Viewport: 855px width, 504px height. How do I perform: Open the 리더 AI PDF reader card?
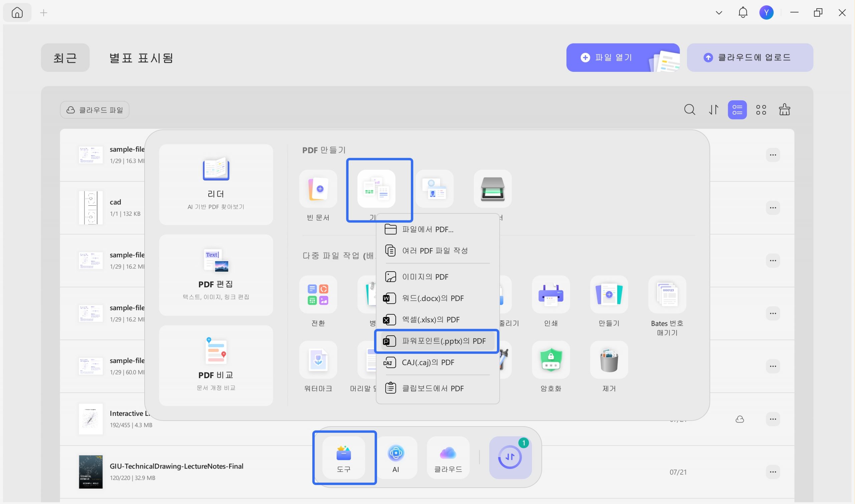click(216, 184)
